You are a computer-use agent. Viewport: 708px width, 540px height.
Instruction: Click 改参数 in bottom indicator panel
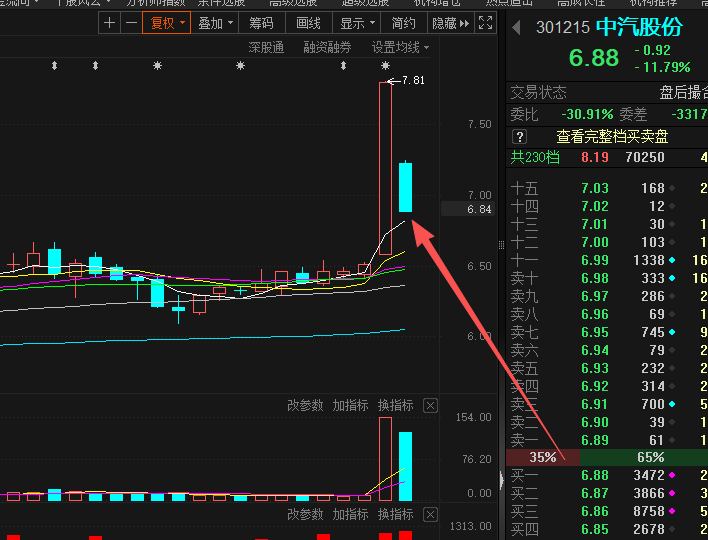coord(305,514)
